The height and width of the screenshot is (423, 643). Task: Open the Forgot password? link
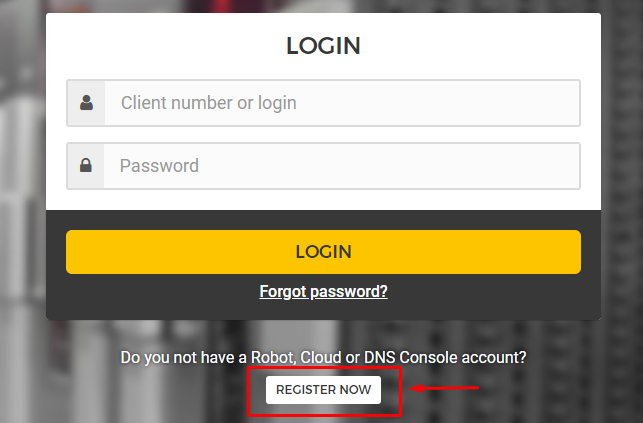click(x=323, y=292)
